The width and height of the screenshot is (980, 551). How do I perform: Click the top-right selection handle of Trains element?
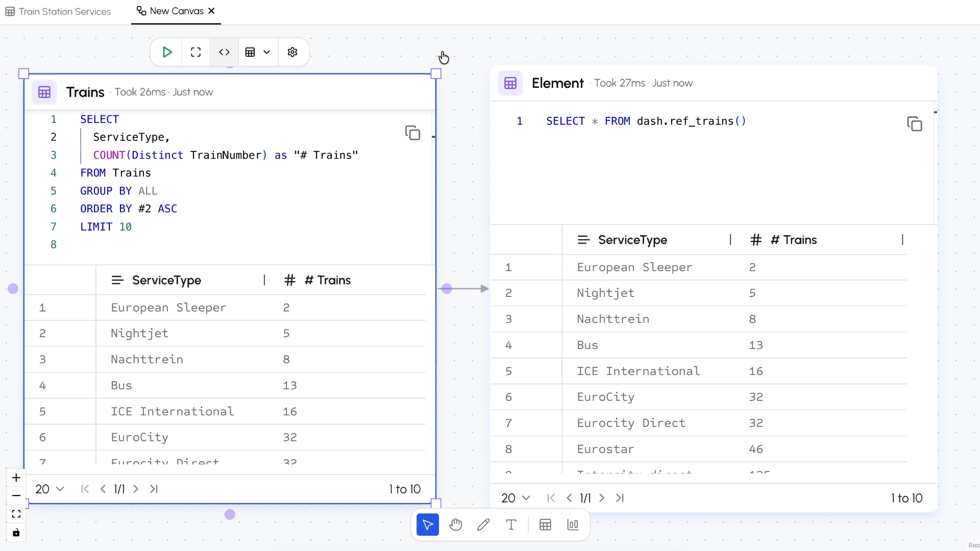(436, 73)
